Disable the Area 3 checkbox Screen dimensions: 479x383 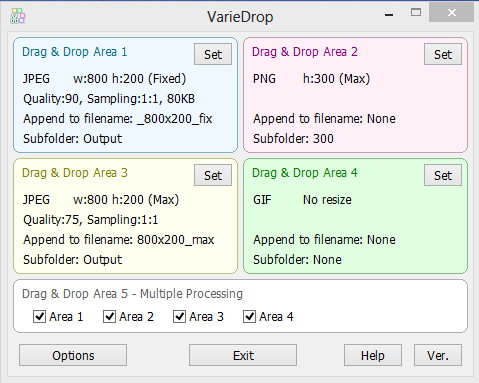pos(179,317)
